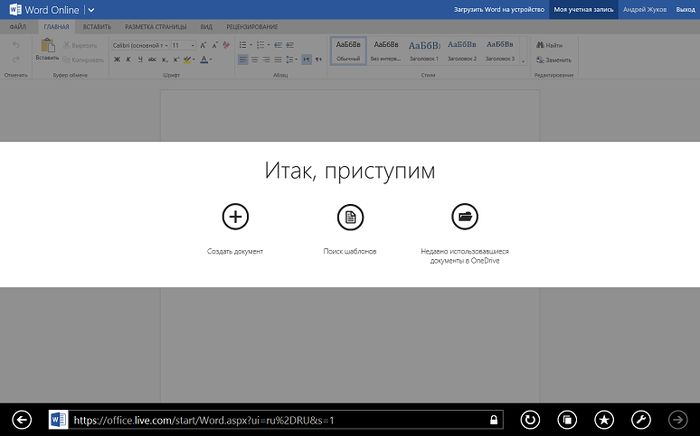700x436 pixels.
Task: Click the browser forward arrow button
Action: click(678, 420)
